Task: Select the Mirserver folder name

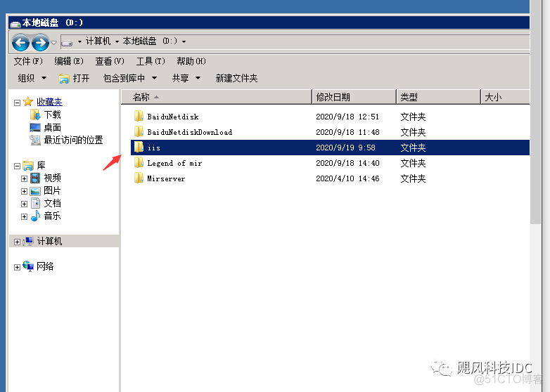Action: (166, 178)
